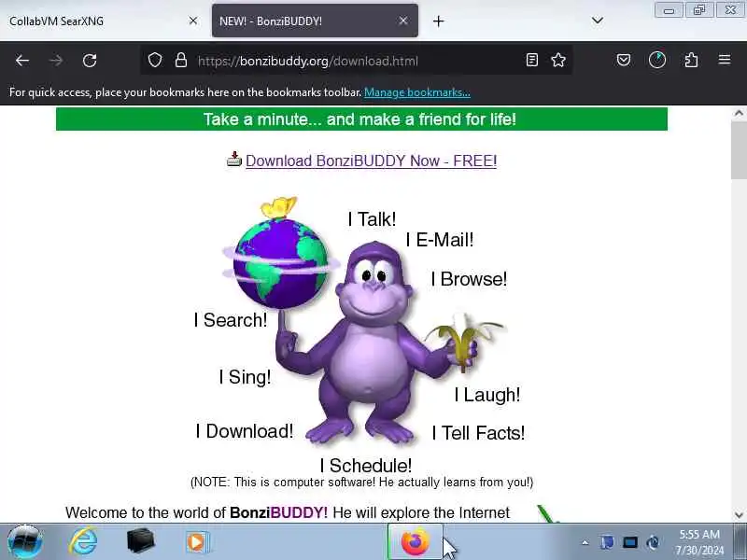Click the circular timer toolbar icon

click(x=657, y=60)
